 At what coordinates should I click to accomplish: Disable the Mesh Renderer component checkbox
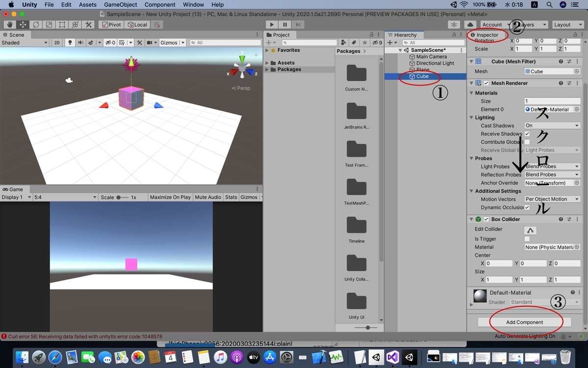click(x=487, y=83)
